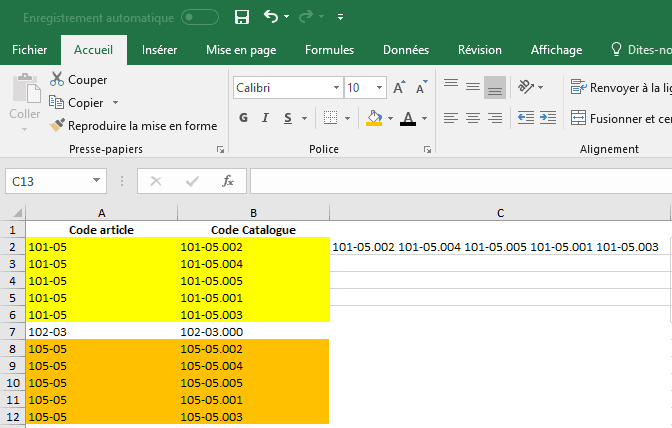Open the Formules ribbon tab
This screenshot has height=428, width=672.
(329, 50)
